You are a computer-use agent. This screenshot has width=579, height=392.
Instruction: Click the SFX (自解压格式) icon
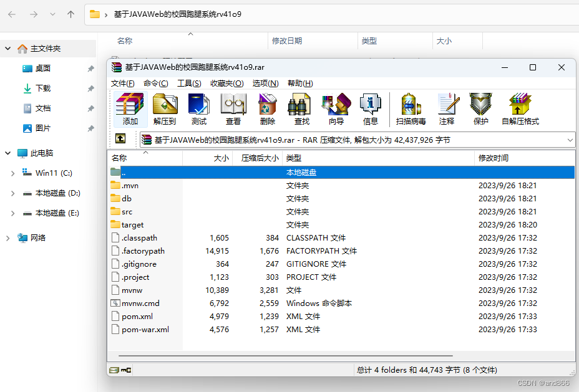coord(520,109)
